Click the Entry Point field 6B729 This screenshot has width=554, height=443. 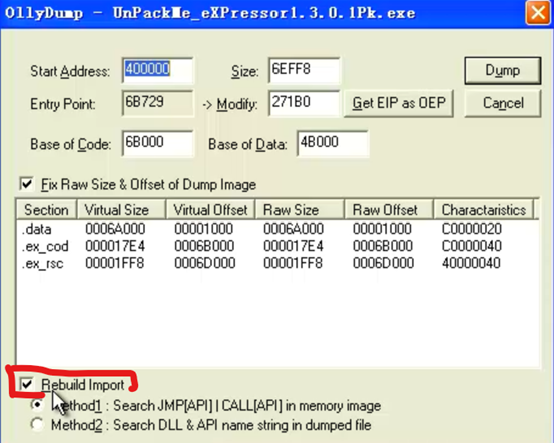158,103
